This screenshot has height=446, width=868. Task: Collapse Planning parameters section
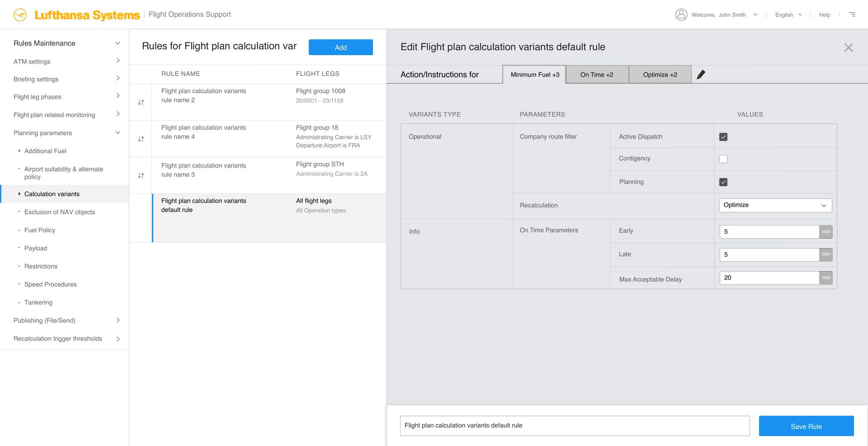tap(118, 132)
